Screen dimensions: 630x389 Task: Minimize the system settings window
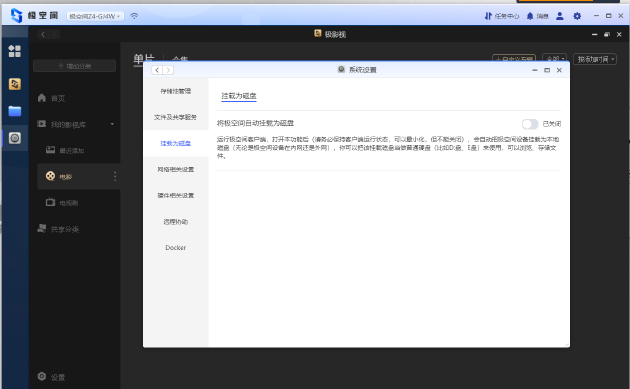click(x=534, y=70)
